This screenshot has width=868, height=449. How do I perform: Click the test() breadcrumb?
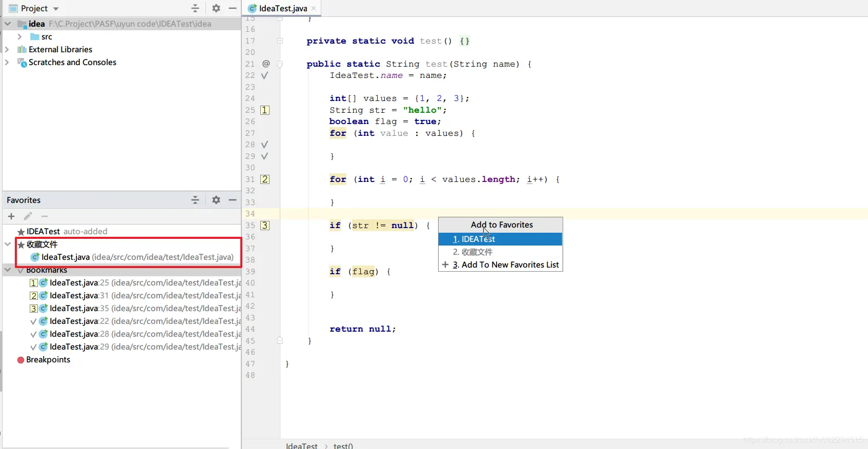pos(343,446)
